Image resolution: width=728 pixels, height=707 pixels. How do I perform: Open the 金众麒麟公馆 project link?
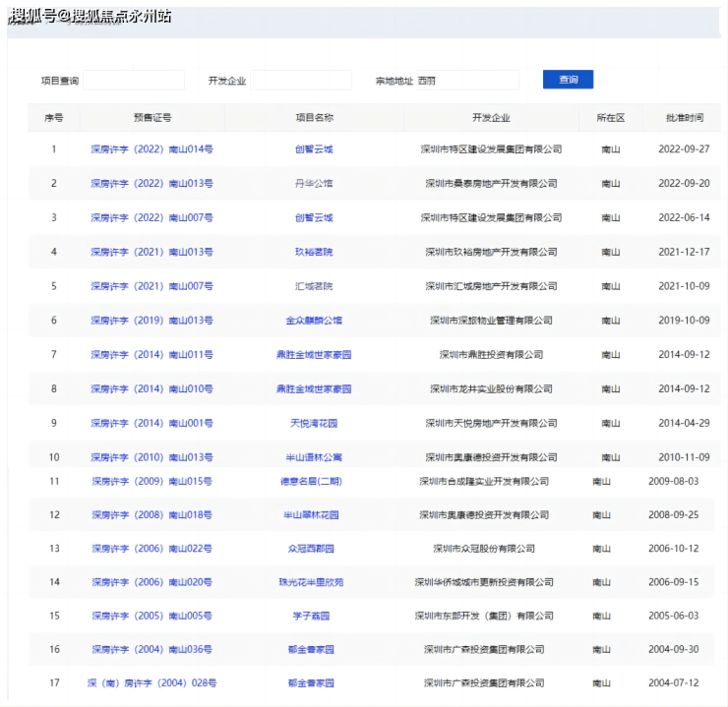pyautogui.click(x=314, y=321)
